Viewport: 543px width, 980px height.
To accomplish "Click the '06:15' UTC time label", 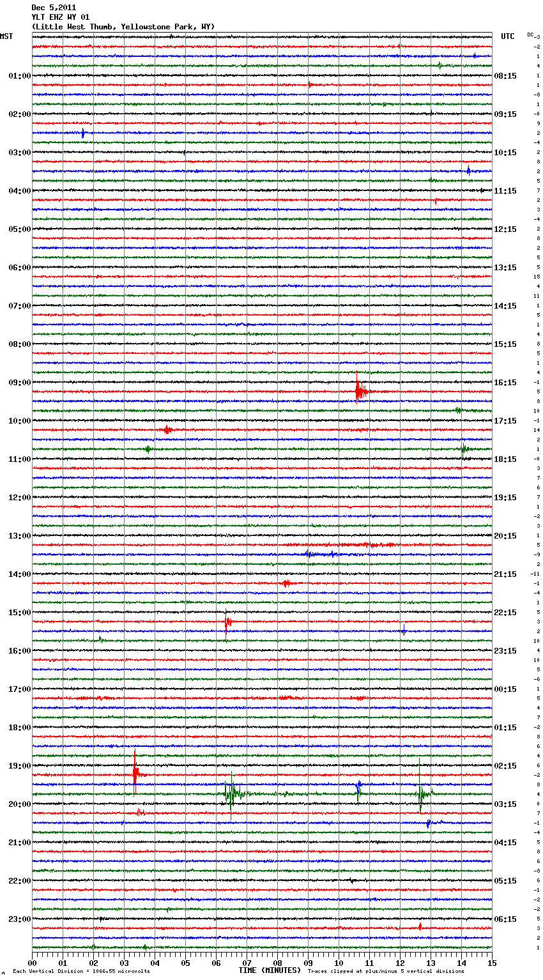I will coord(505,919).
